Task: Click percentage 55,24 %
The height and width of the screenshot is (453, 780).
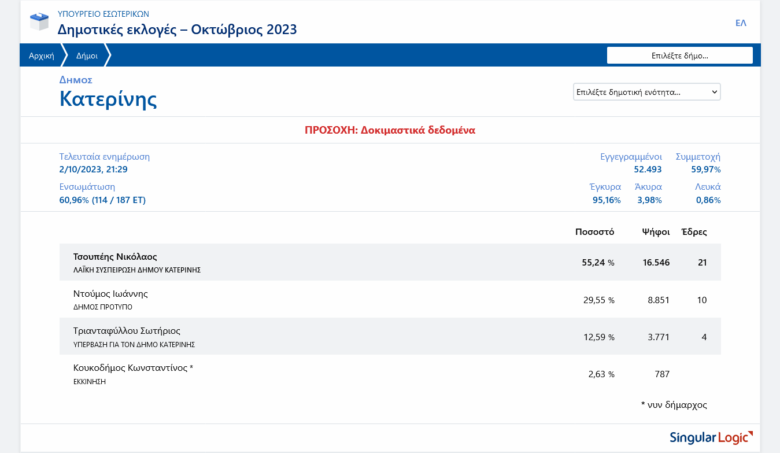Action: tap(598, 263)
